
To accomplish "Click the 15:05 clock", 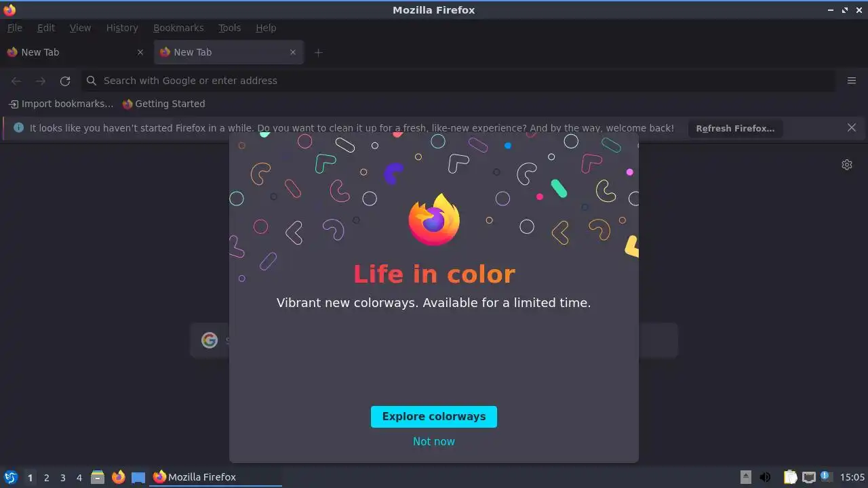I will (x=852, y=477).
